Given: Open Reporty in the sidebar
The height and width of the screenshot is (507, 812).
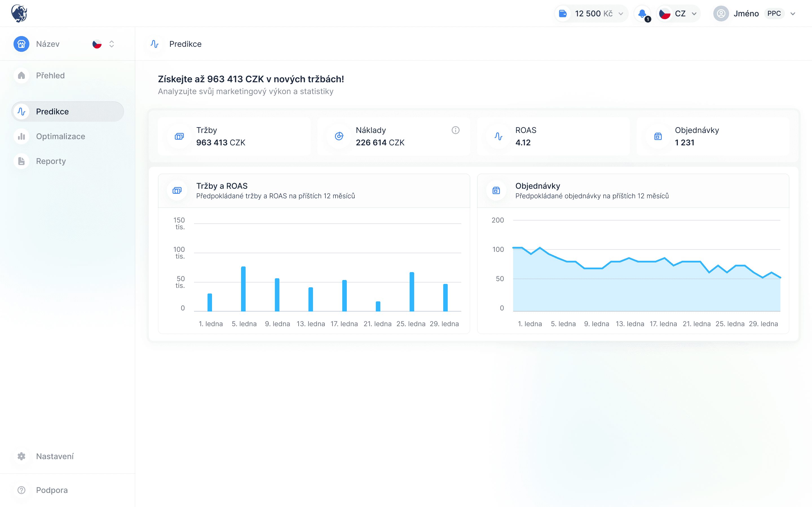Looking at the screenshot, I should (x=51, y=161).
